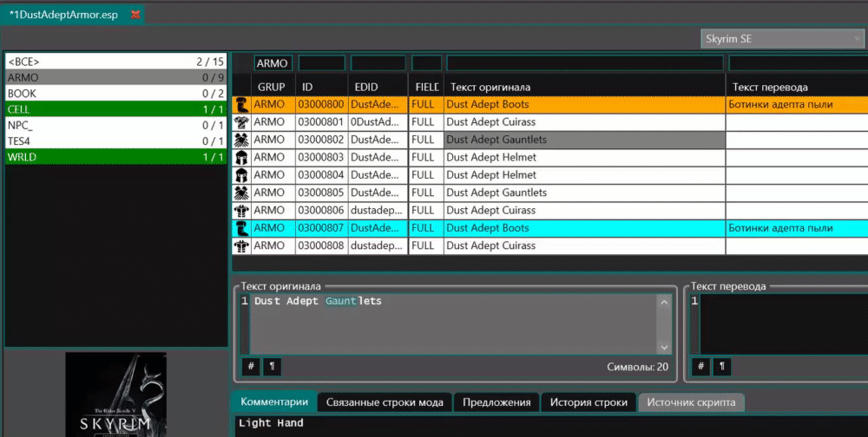The image size is (868, 437).
Task: Select Dust Adept Cuirass in row 03000808
Action: tap(584, 246)
